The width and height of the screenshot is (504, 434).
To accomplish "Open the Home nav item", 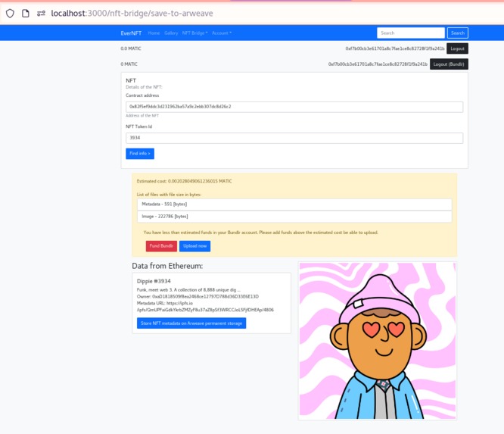I will click(154, 33).
